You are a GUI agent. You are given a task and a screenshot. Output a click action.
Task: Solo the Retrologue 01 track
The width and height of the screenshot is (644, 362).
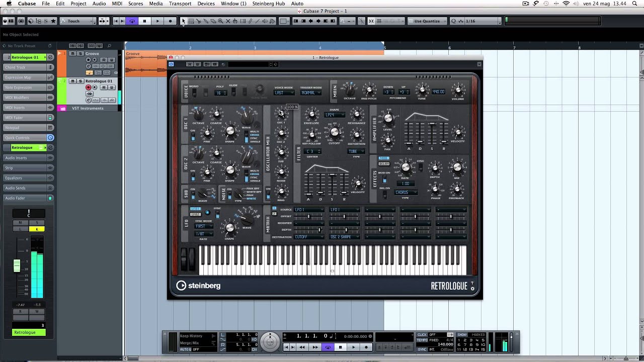pos(80,81)
